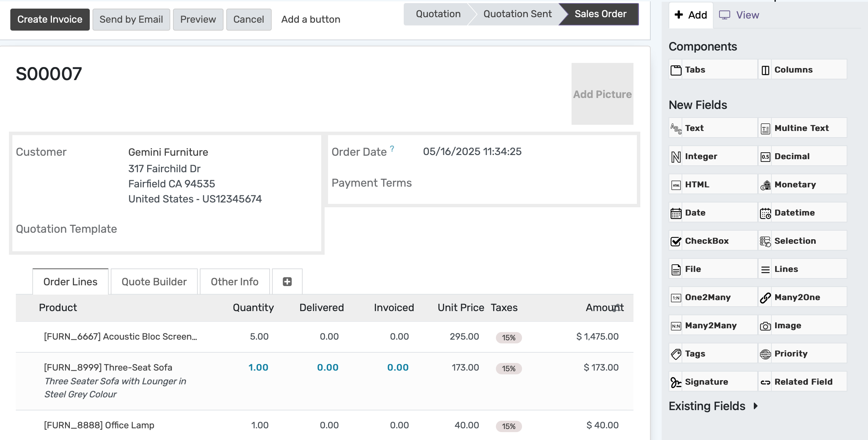Select the Quotation Sent status stage
This screenshot has width=868, height=440.
click(x=517, y=14)
